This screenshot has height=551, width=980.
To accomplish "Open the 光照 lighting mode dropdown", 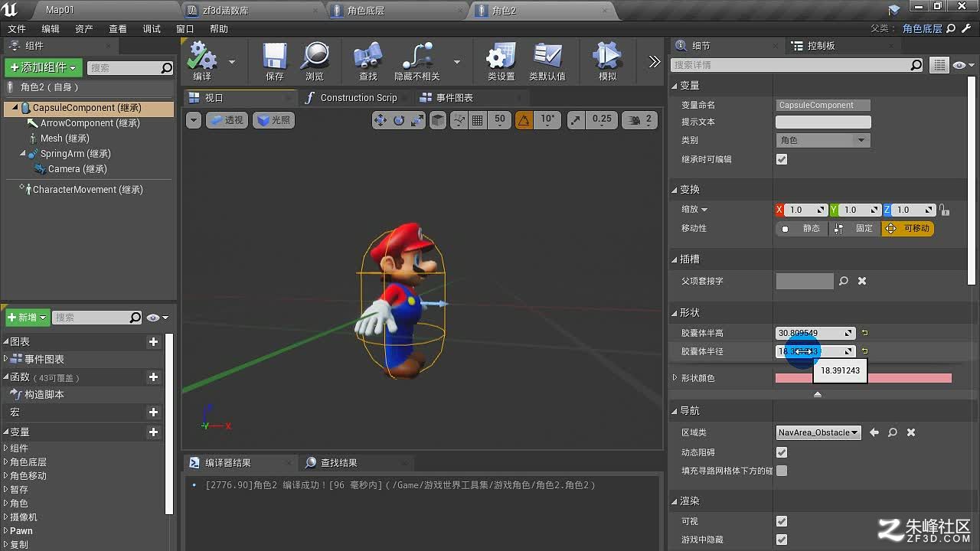I will (x=273, y=120).
